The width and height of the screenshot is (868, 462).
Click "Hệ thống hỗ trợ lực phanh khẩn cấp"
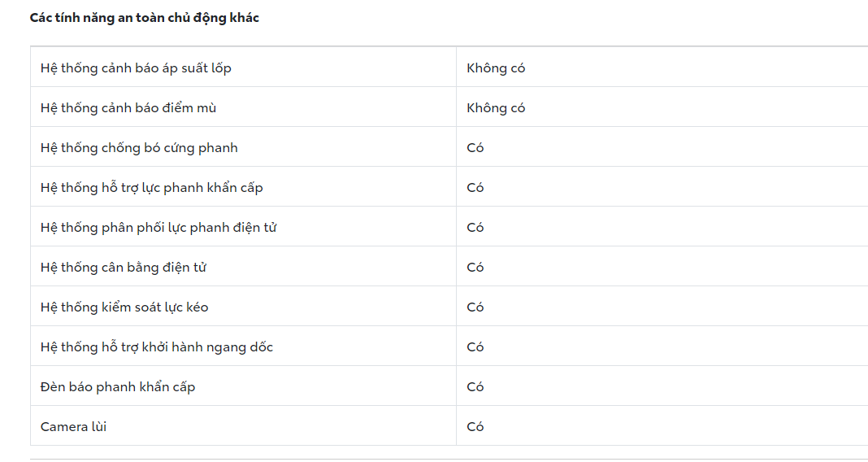[x=152, y=188]
